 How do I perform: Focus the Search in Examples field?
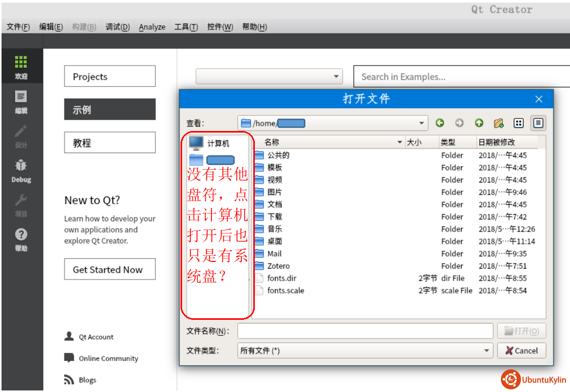tap(462, 77)
